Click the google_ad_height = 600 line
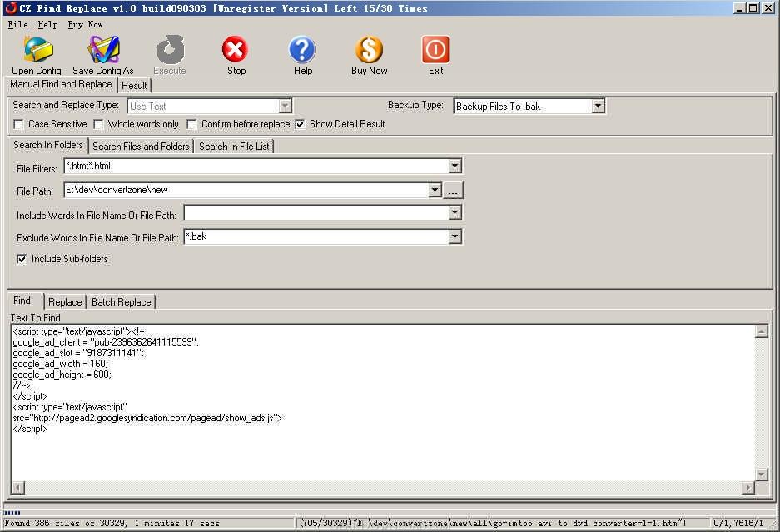780x532 pixels. (62, 375)
